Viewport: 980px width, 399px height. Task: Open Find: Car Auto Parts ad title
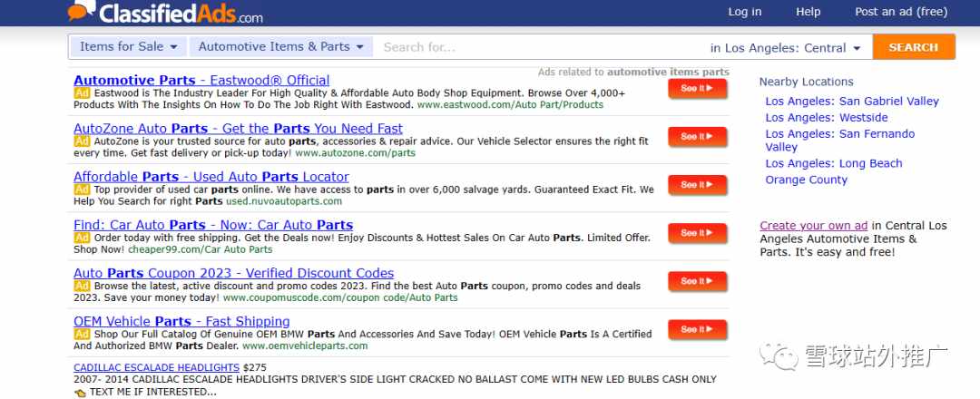click(213, 225)
